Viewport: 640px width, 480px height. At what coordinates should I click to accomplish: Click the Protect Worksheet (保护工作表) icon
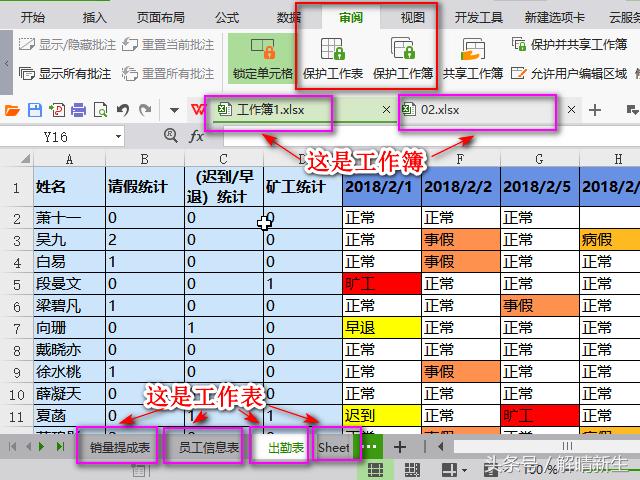[332, 49]
